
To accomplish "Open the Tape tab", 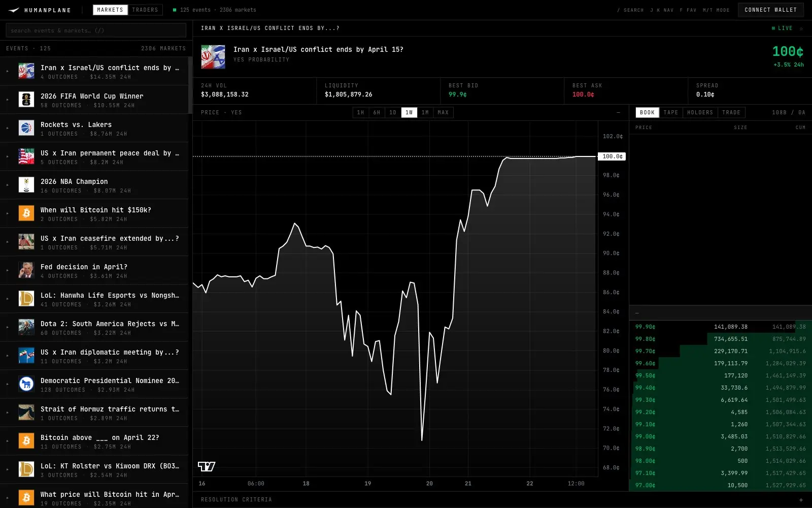I will click(x=671, y=113).
